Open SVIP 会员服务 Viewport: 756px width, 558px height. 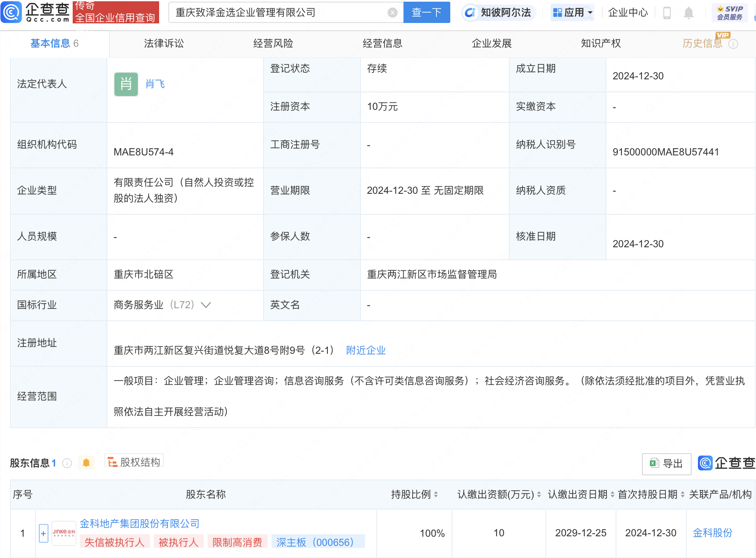click(730, 13)
